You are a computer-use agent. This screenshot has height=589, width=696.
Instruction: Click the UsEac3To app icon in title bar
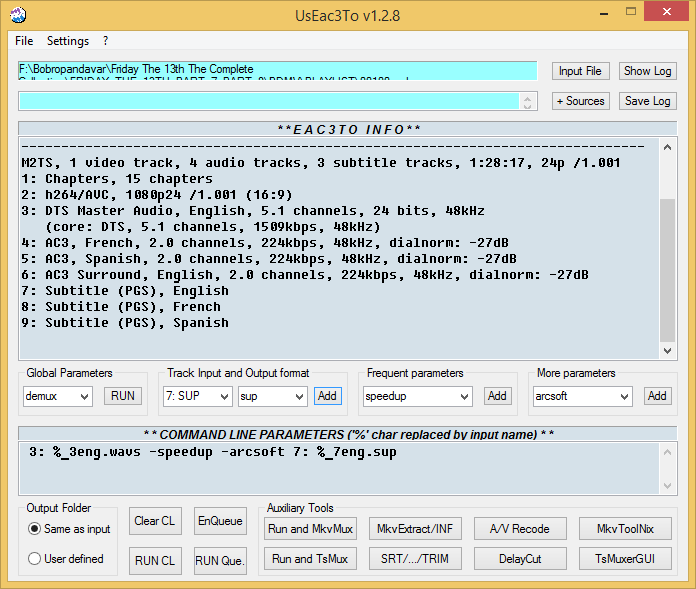(18, 15)
